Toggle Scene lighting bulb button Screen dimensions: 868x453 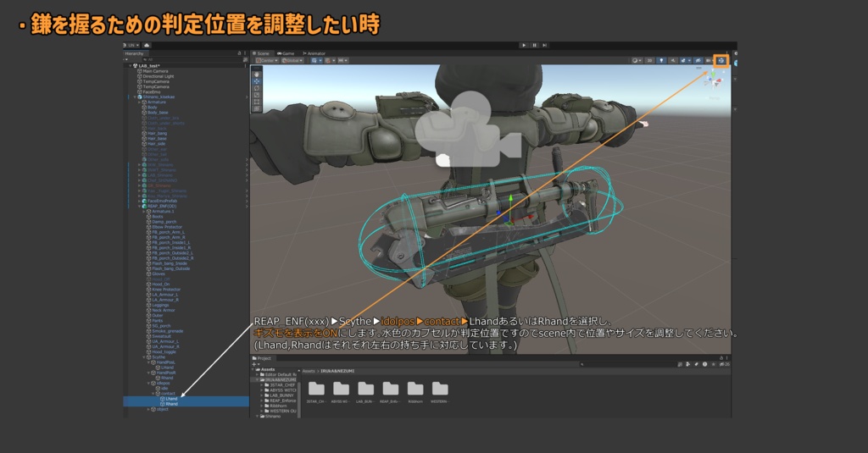(x=661, y=60)
